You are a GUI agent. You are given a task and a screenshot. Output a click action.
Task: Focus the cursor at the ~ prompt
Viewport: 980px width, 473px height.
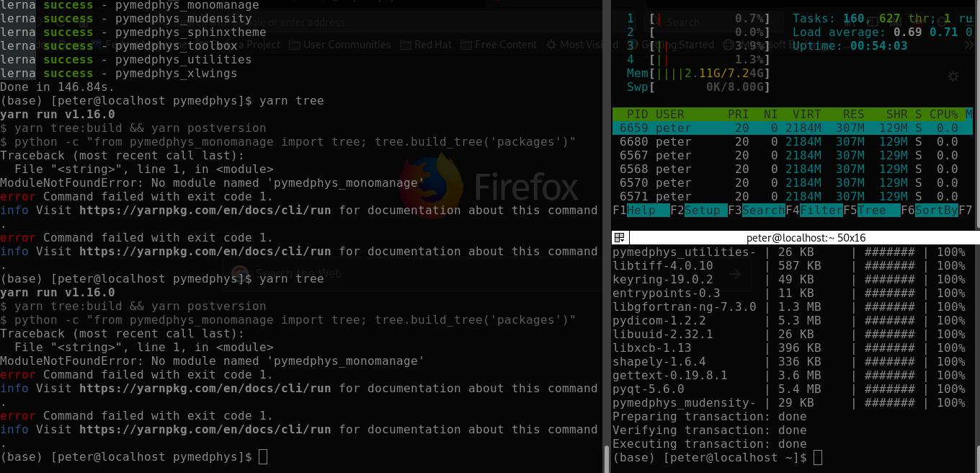[817, 457]
